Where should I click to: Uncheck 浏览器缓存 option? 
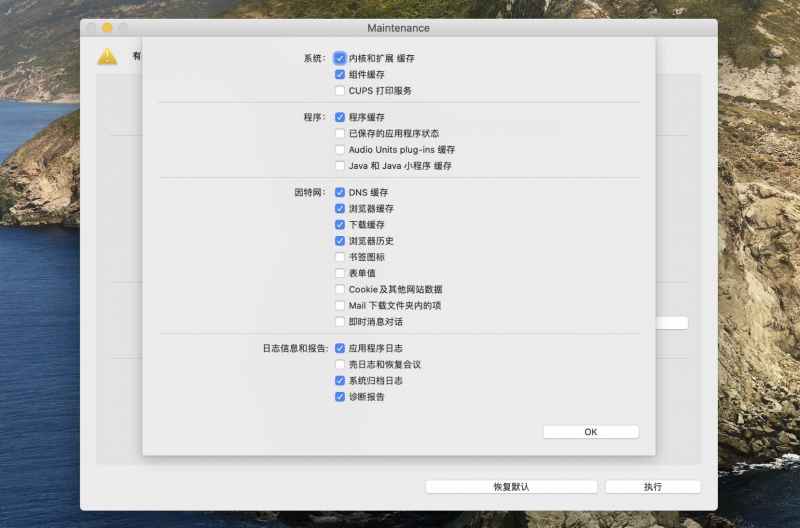click(340, 209)
